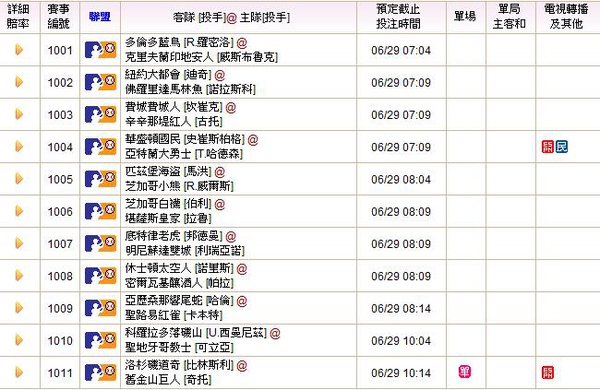Image resolution: width=600 pixels, height=390 pixels.
Task: Expand detailed odds arrow for game 1001
Action: [x=19, y=50]
